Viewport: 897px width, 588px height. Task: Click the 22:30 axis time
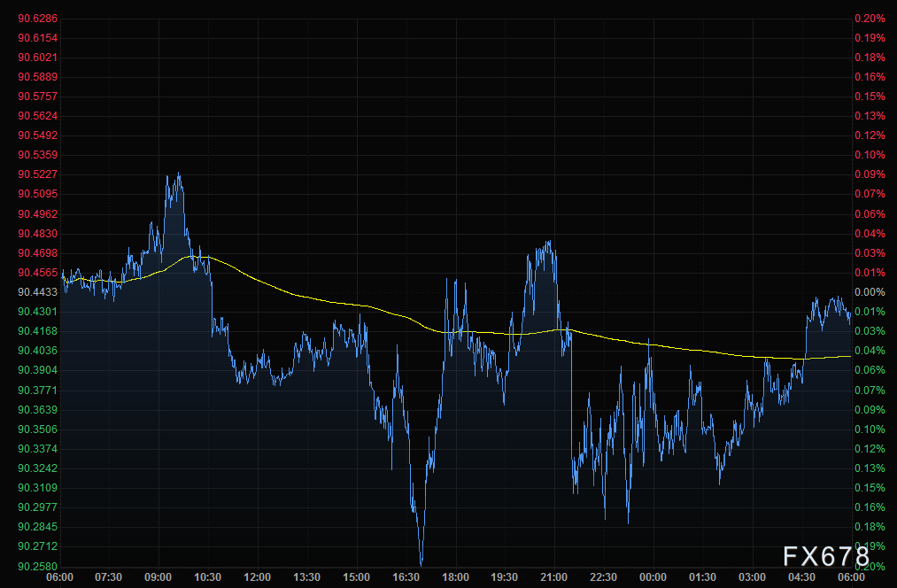(603, 577)
